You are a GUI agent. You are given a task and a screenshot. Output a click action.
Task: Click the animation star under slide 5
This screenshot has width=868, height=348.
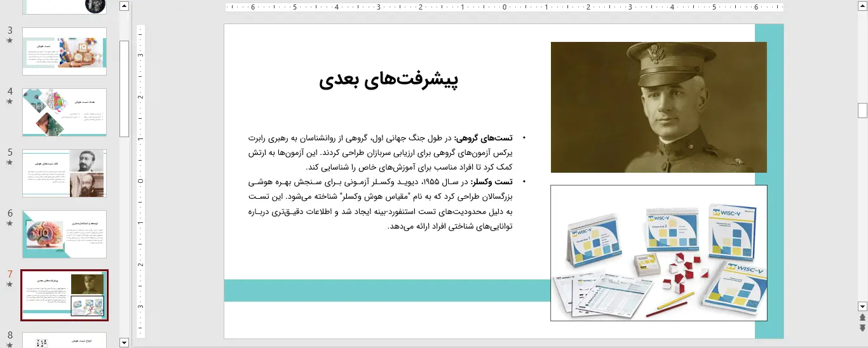coord(10,163)
